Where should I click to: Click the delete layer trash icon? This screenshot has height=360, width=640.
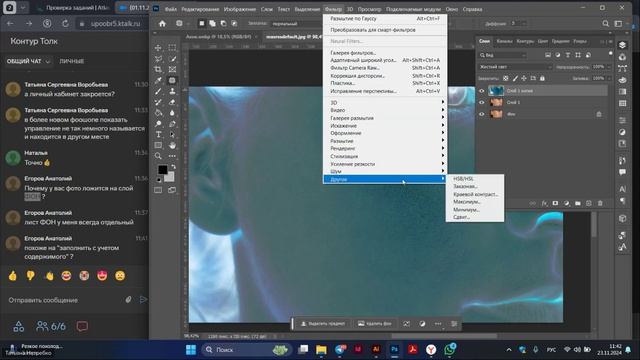pyautogui.click(x=600, y=203)
